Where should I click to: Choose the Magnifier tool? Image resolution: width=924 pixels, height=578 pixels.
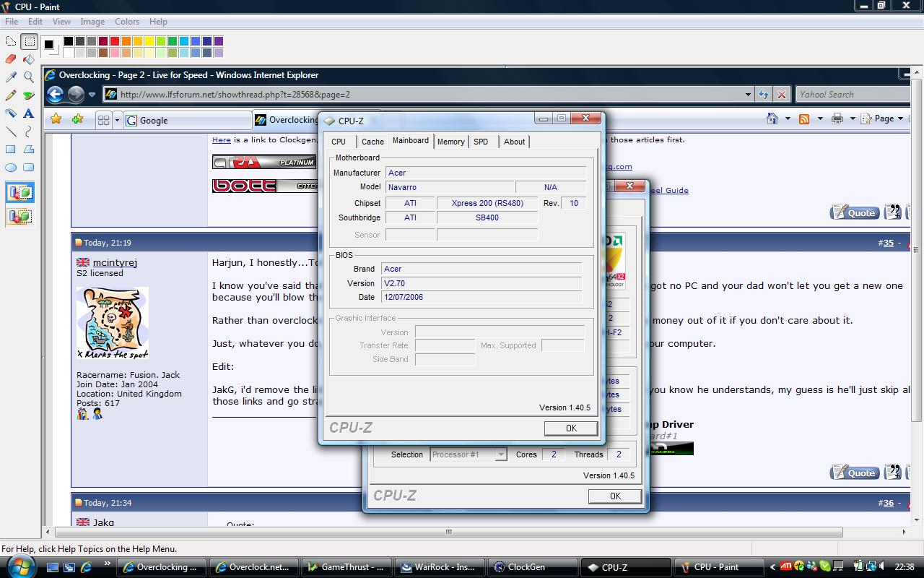coord(29,77)
